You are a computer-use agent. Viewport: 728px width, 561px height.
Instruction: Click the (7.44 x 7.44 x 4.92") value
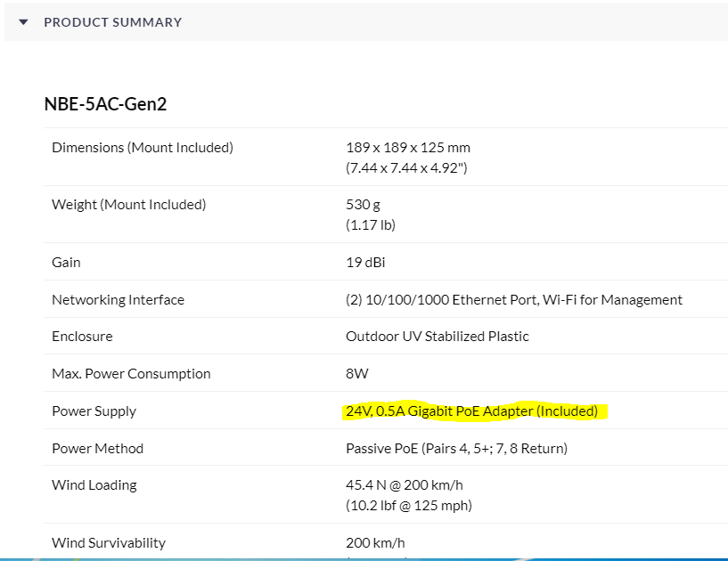pos(406,168)
